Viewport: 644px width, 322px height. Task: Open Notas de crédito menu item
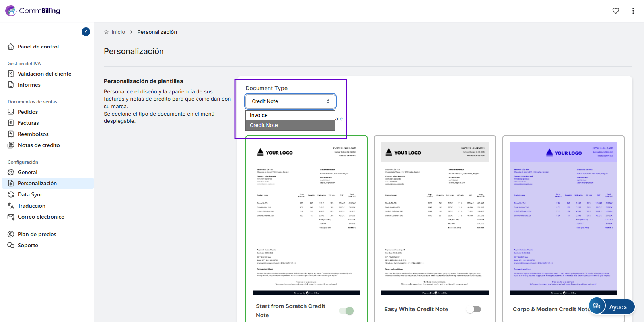[x=39, y=145]
